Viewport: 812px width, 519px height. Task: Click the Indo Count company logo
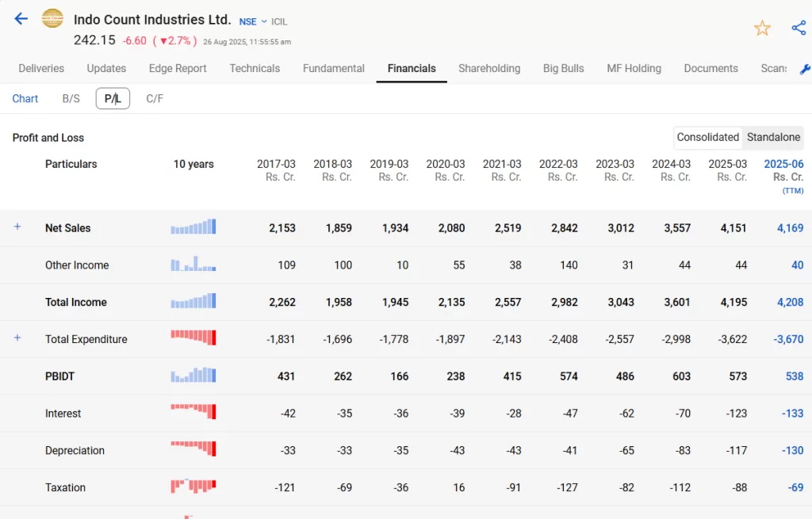point(52,19)
